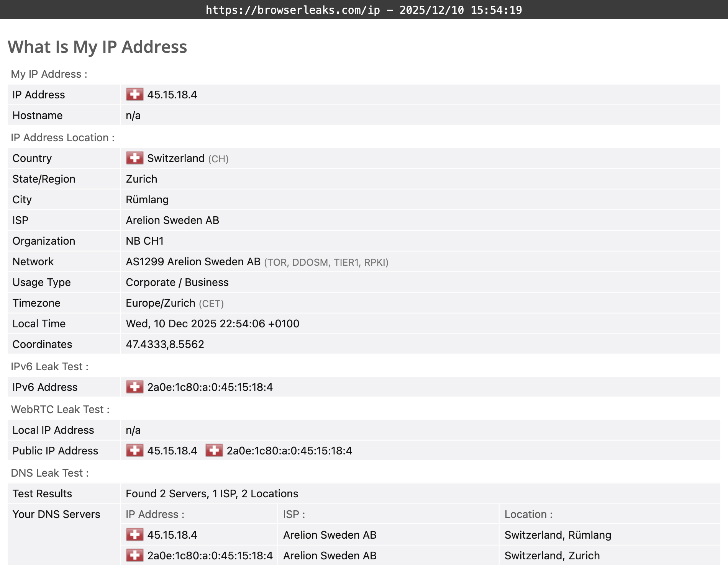
Task: Click the WebRTC Leak Test section label
Action: tap(60, 409)
